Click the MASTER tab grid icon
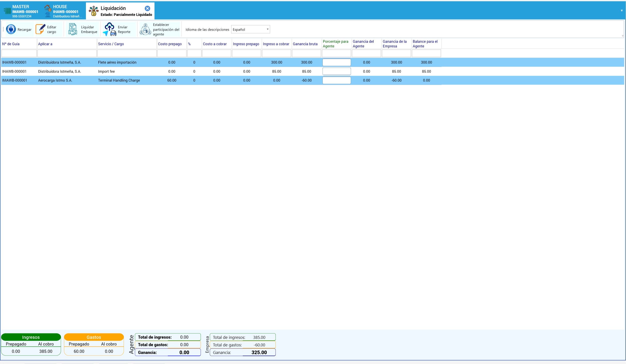Image resolution: width=626 pixels, height=364 pixels. [x=7, y=11]
